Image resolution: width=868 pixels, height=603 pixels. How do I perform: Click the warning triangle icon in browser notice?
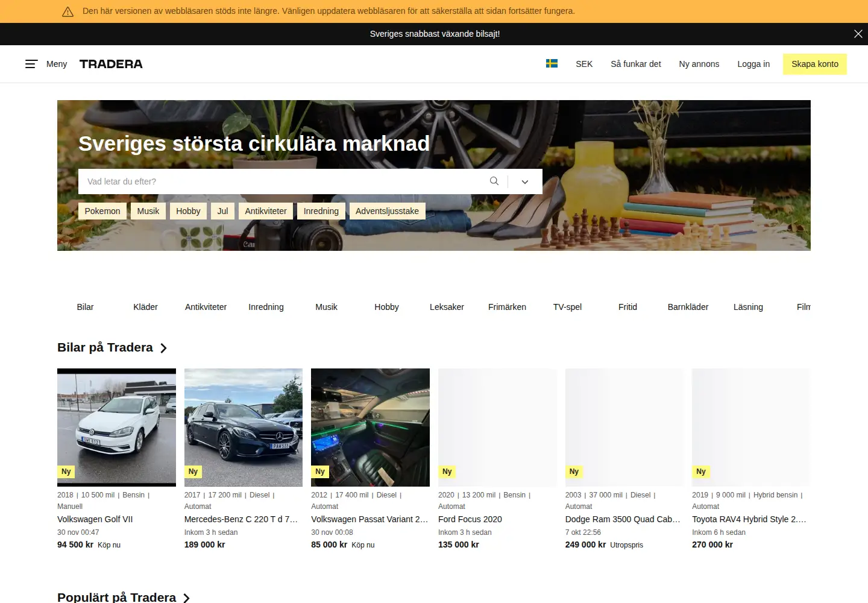(x=68, y=11)
